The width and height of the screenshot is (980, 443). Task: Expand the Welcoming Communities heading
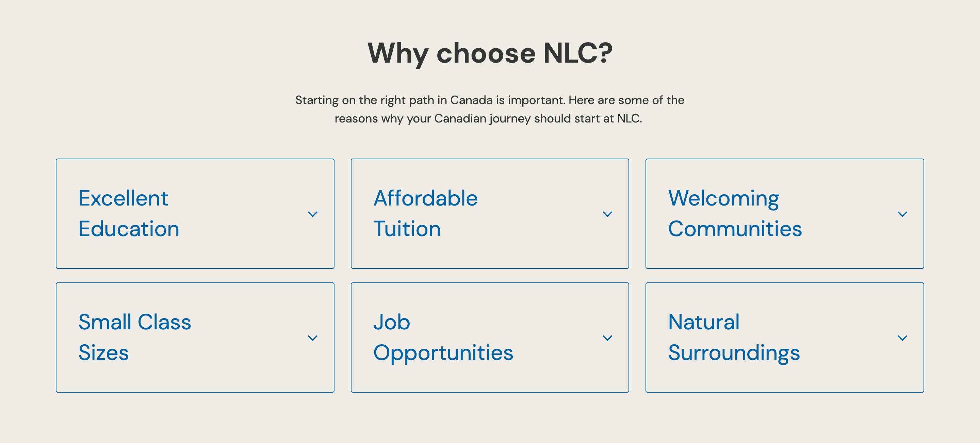click(x=735, y=213)
